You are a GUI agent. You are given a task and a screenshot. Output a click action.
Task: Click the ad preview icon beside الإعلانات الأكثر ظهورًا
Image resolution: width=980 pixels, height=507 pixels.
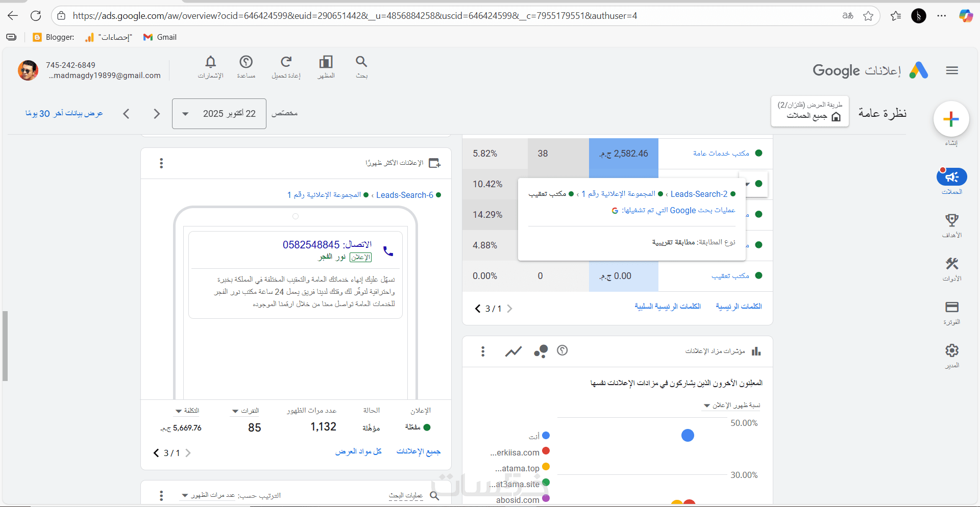[434, 163]
